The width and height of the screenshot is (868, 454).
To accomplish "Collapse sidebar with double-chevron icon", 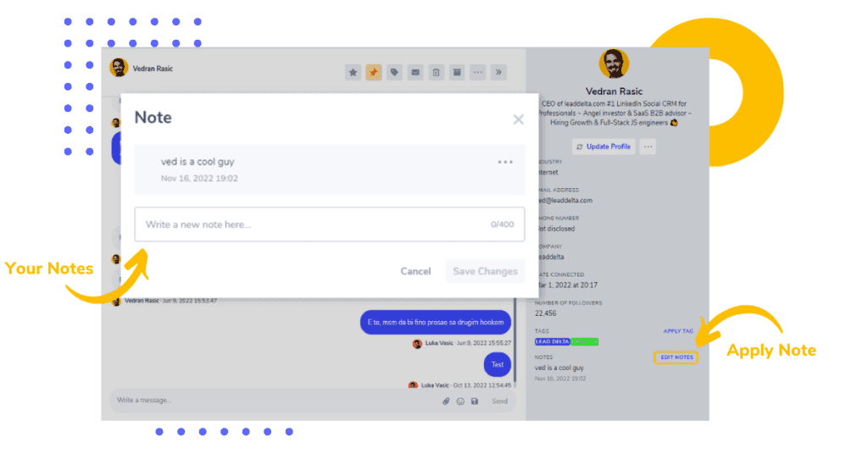I will pos(498,73).
